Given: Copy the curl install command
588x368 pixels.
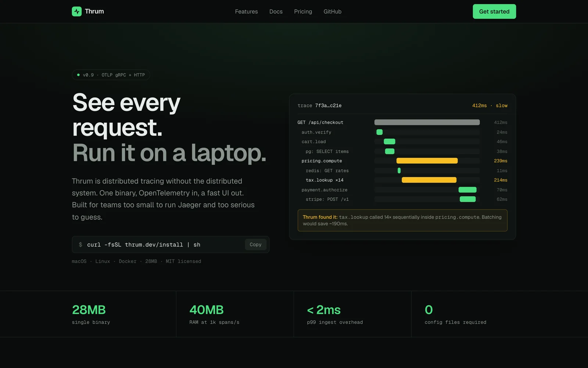Looking at the screenshot, I should 255,244.
